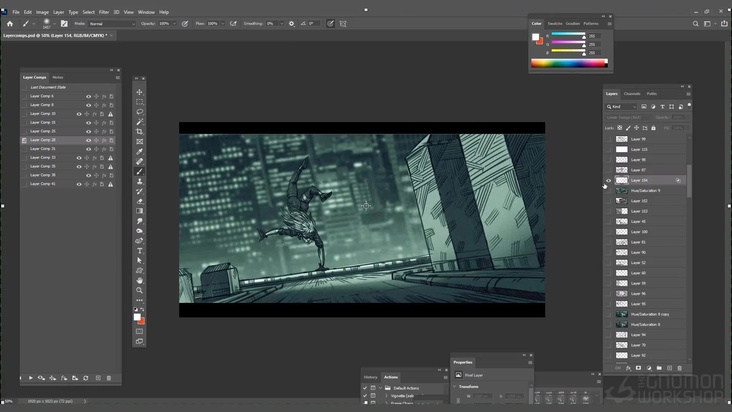
Task: Select the Move tool
Action: pyautogui.click(x=140, y=92)
